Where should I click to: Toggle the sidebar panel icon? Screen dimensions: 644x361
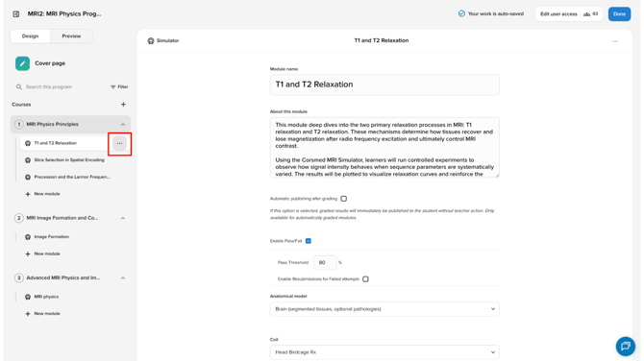[x=16, y=14]
